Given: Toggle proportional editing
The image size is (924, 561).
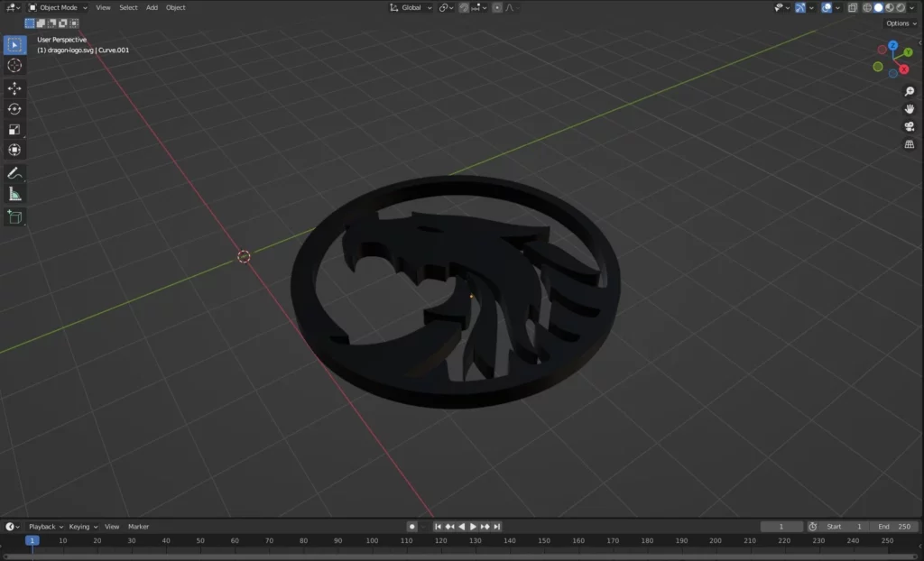Looking at the screenshot, I should pos(497,7).
